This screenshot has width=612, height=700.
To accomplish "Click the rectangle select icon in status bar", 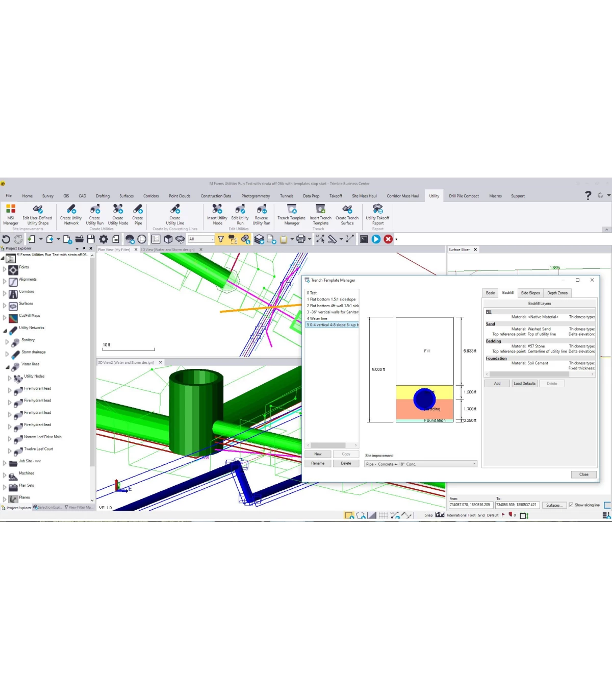I will point(349,515).
